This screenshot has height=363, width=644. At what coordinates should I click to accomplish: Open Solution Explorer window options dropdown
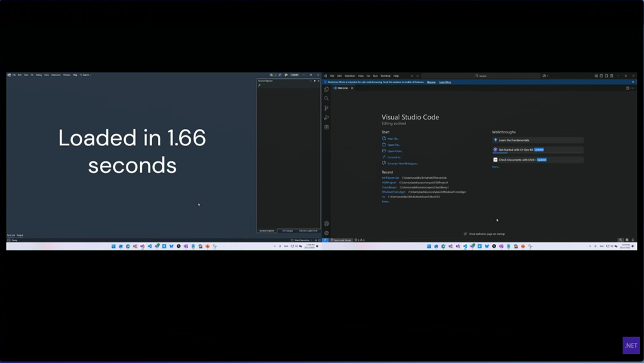[x=311, y=81]
